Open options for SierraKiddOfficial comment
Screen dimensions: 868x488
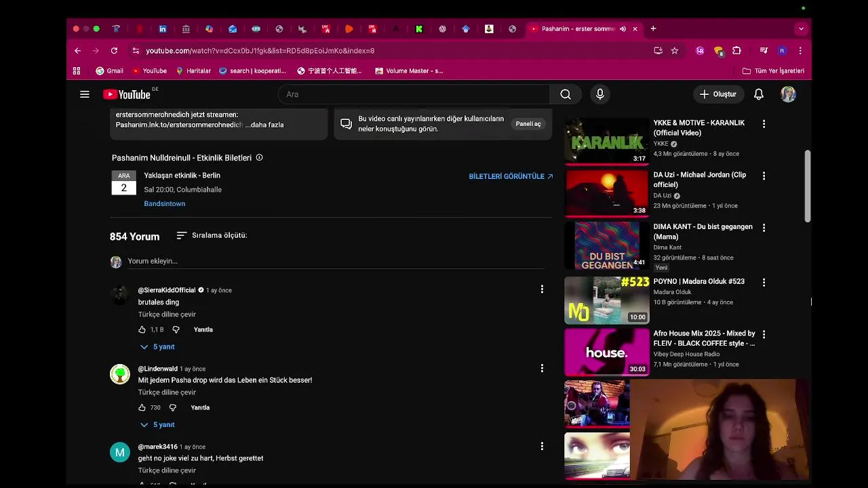click(x=542, y=289)
